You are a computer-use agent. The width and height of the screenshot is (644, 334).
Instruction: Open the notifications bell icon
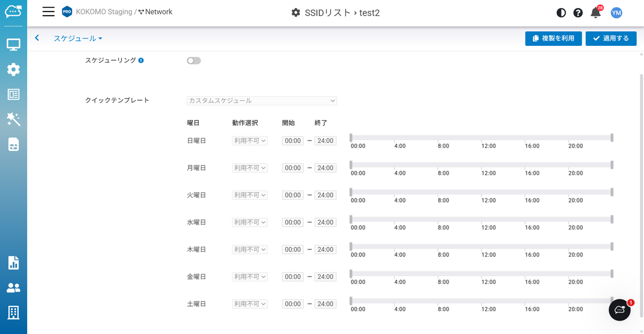596,13
